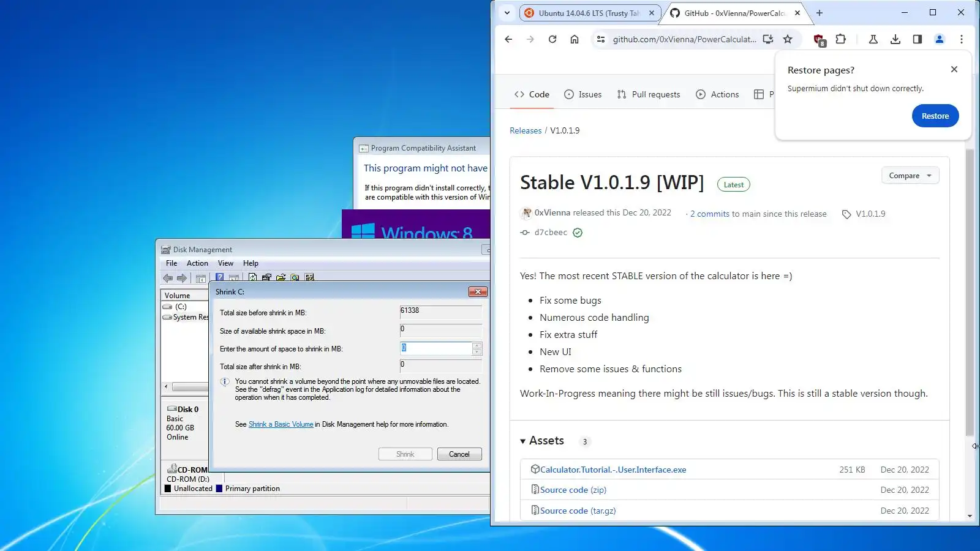The height and width of the screenshot is (551, 980).
Task: Open the profile avatar menu
Action: click(x=940, y=39)
